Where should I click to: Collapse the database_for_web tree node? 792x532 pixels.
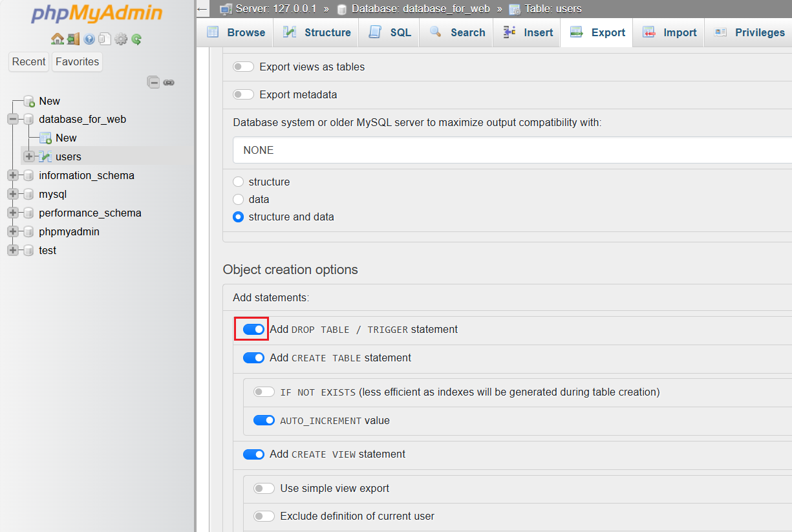pyautogui.click(x=12, y=119)
